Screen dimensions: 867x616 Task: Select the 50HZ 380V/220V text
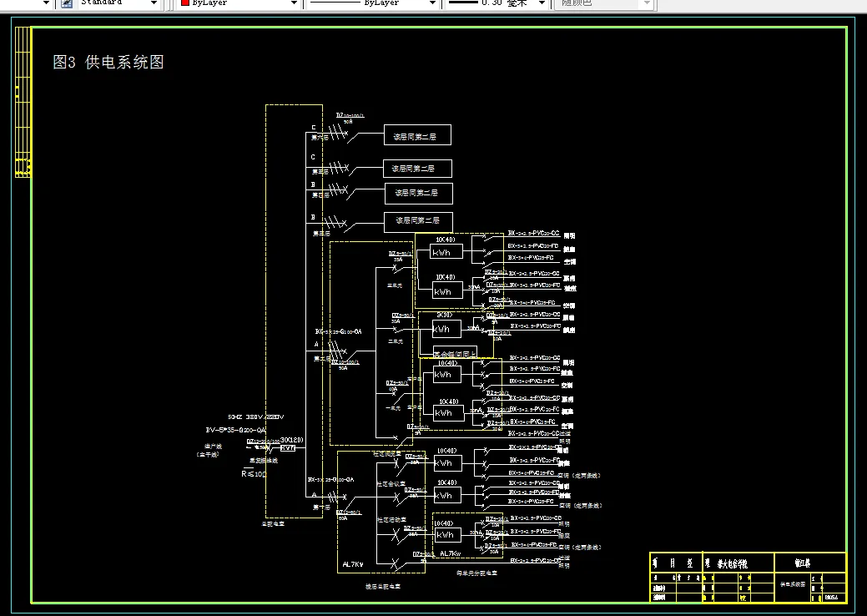(256, 417)
